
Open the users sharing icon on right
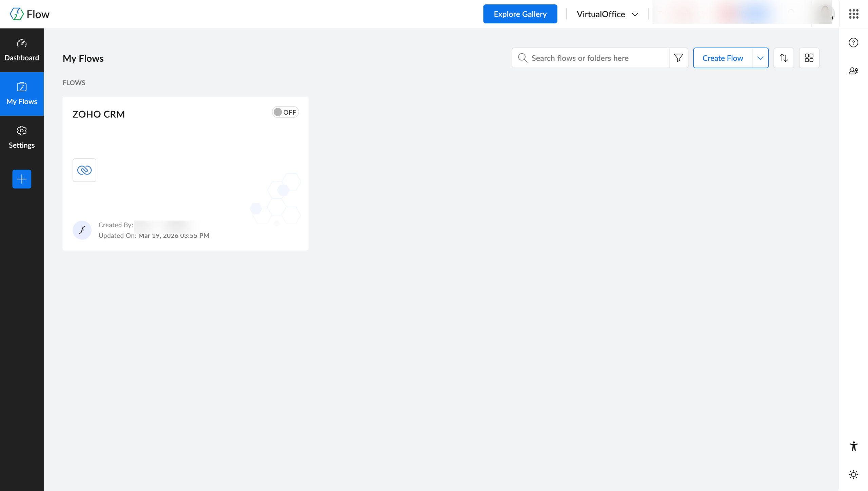click(x=853, y=71)
